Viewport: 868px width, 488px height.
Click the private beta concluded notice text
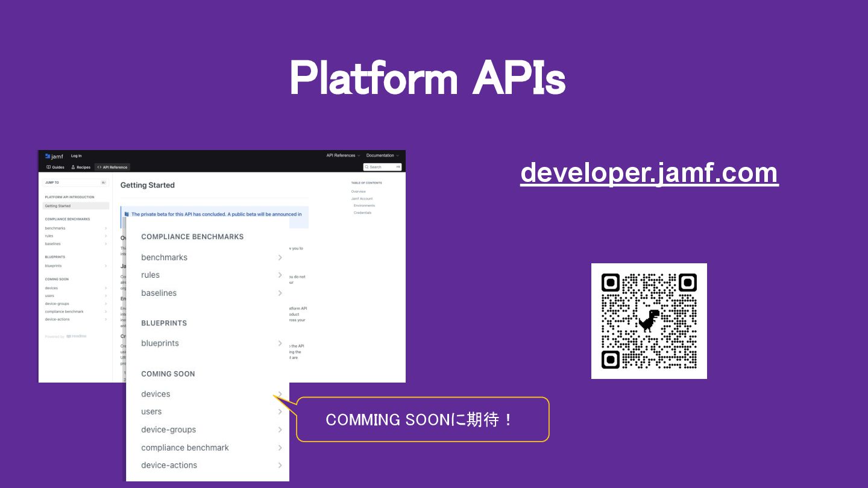pyautogui.click(x=216, y=214)
